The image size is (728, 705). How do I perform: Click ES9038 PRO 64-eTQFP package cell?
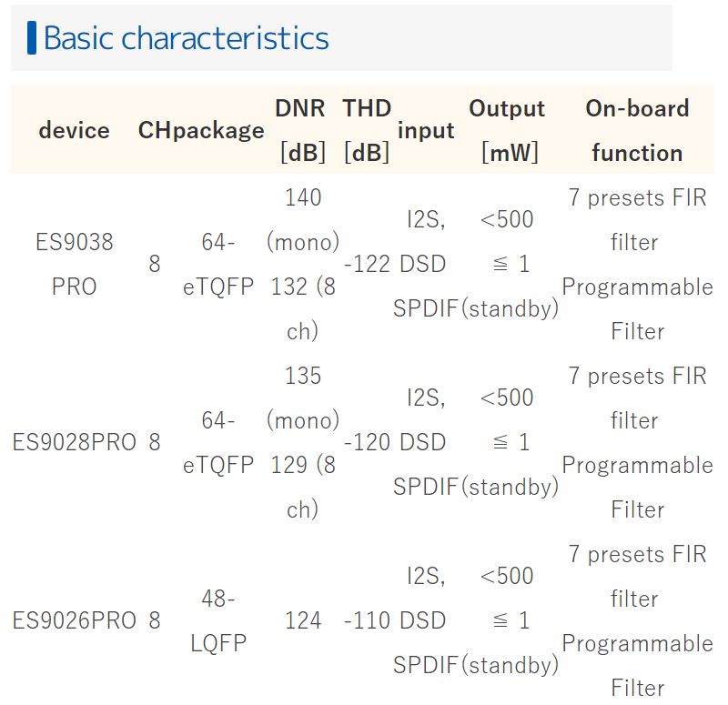[x=218, y=264]
